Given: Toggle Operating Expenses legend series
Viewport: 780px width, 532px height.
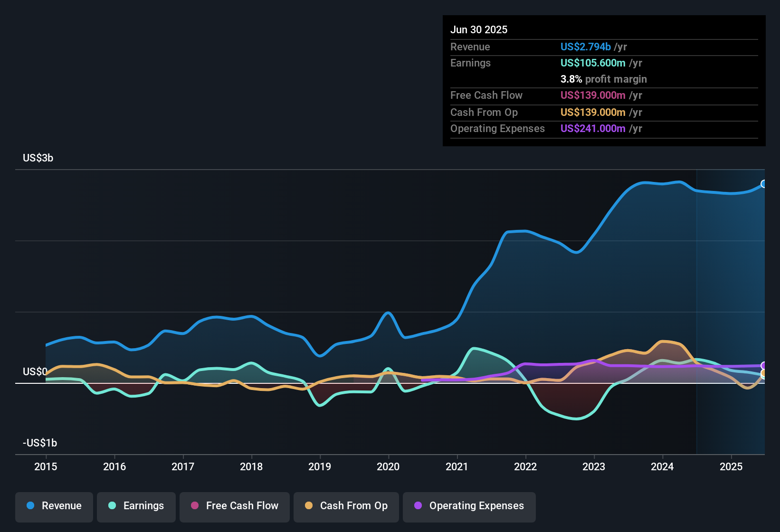Looking at the screenshot, I should [469, 506].
